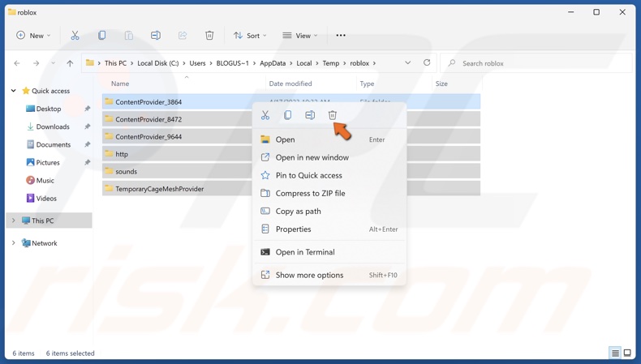This screenshot has height=364, width=641.
Task: Sort by the Date modified column header
Action: pyautogui.click(x=290, y=84)
